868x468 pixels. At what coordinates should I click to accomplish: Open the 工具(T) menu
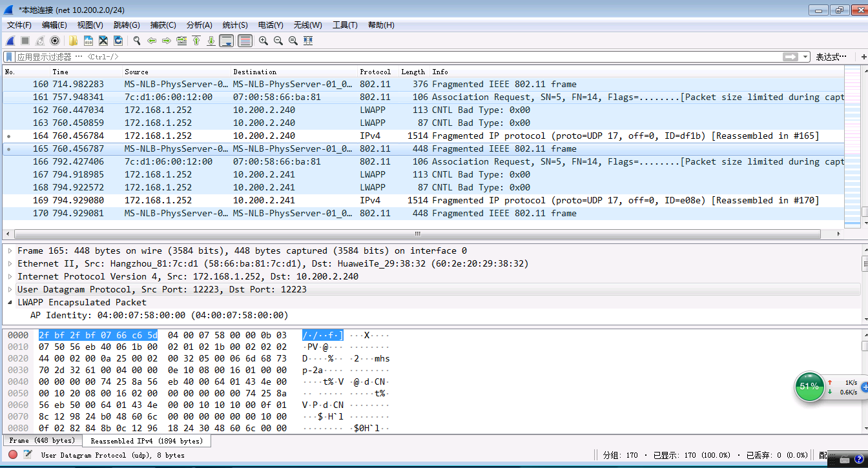pos(345,25)
